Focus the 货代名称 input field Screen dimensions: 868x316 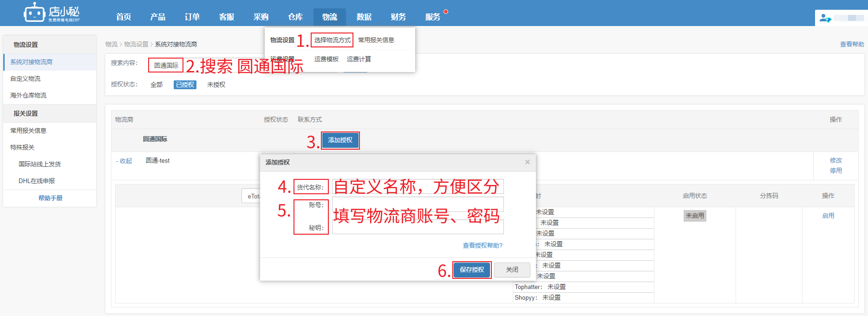(418, 186)
